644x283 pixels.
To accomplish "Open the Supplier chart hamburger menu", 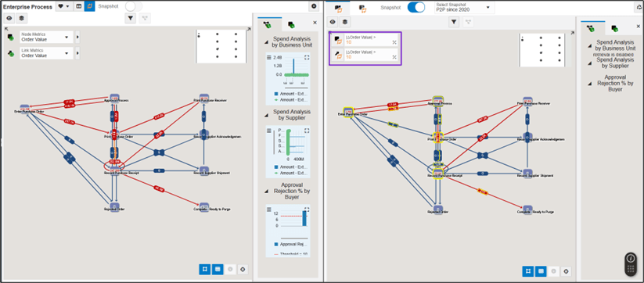I will [269, 131].
